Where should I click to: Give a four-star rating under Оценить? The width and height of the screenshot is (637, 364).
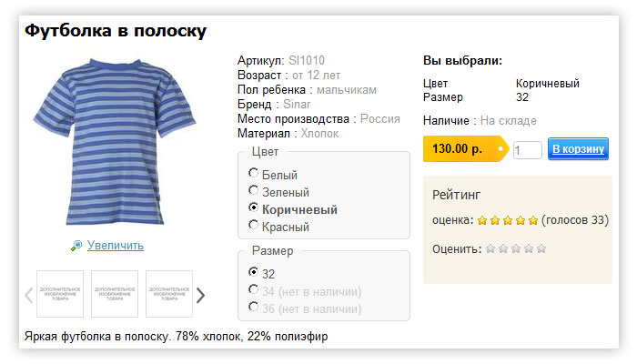pos(529,248)
